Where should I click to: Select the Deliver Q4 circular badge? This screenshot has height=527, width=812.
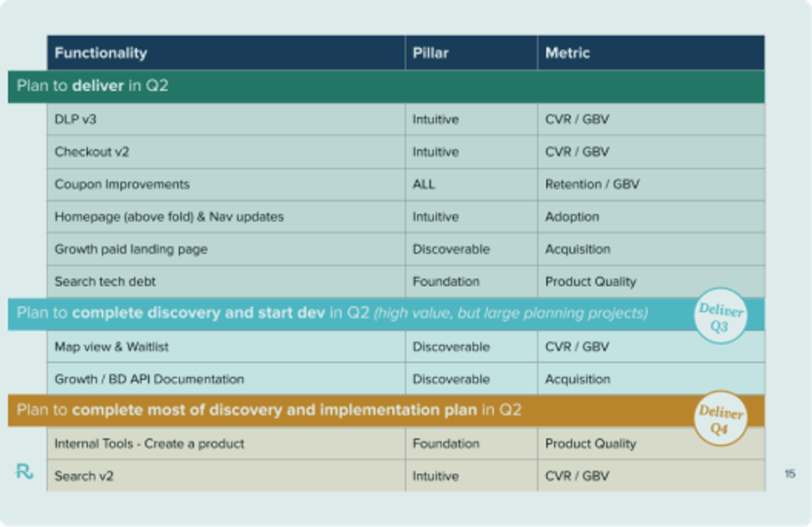[720, 418]
